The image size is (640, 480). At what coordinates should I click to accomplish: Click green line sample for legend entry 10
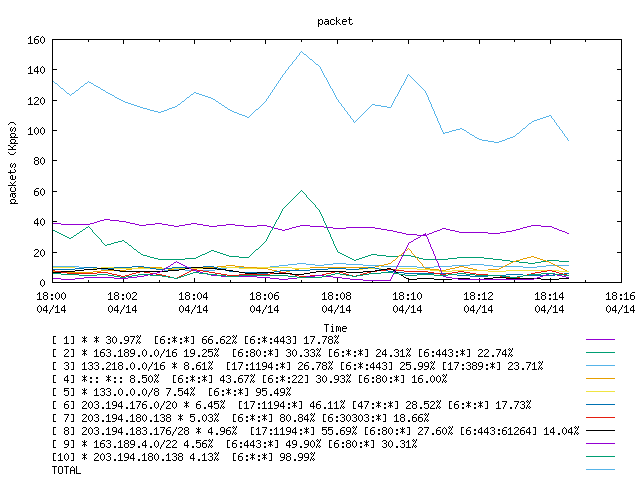coord(600,457)
